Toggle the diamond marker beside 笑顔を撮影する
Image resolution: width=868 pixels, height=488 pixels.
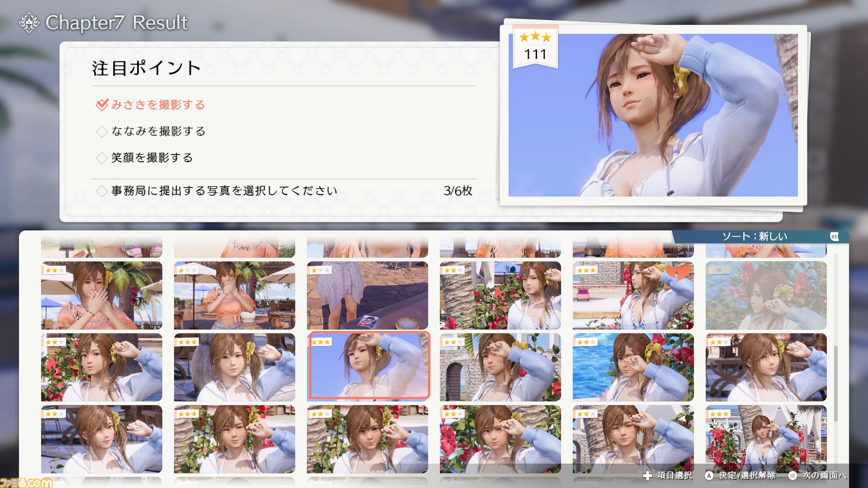[102, 158]
